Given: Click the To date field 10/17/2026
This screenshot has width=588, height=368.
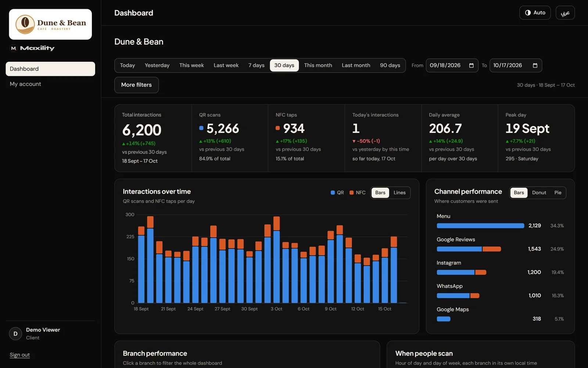Looking at the screenshot, I should click(516, 66).
